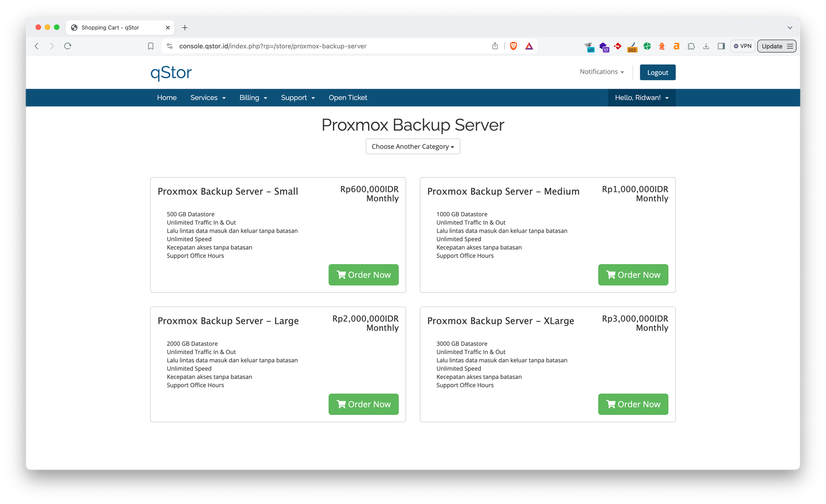Click the '500 GB Datastore' text
The width and height of the screenshot is (826, 504).
(190, 214)
